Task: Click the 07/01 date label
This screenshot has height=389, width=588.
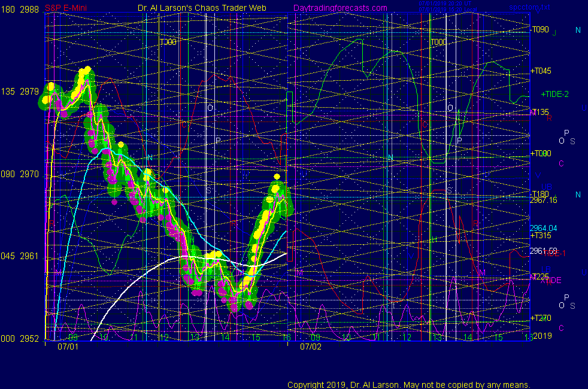Action: click(68, 347)
